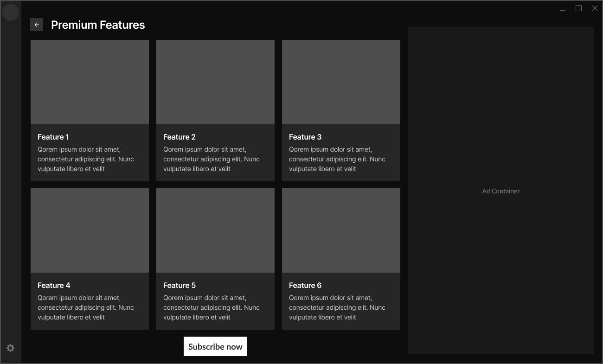Click the back arrow beside Premium Features

[x=37, y=25]
